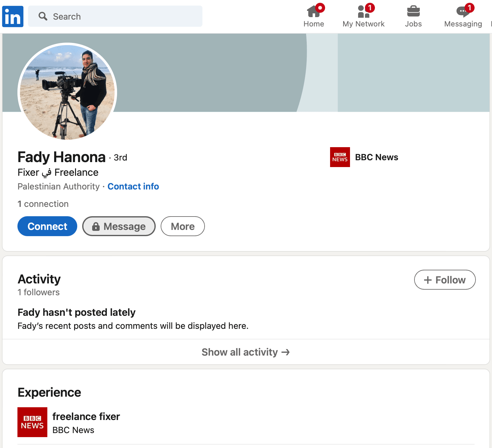This screenshot has height=448, width=492.
Task: Click Show all activity link
Action: (246, 352)
